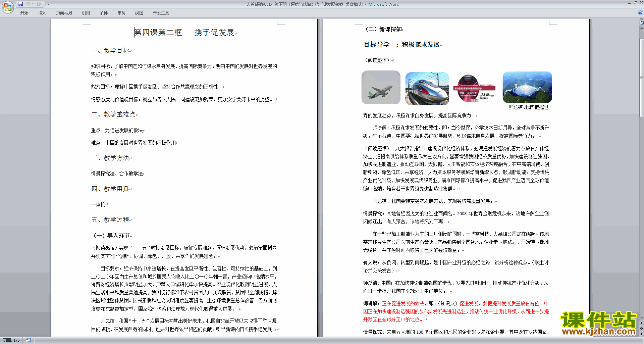Click the line 师总结：我国要转变经济发展方式
The width and height of the screenshot is (644, 344).
(x=433, y=201)
